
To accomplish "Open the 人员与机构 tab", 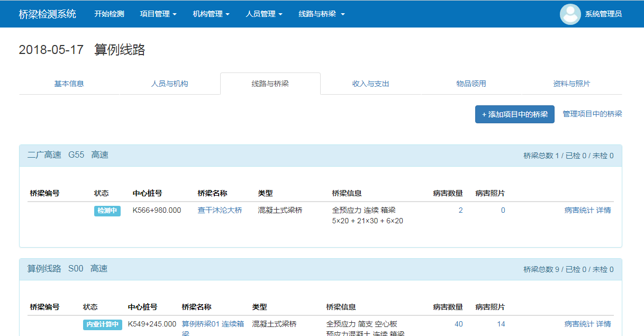I will pos(169,84).
